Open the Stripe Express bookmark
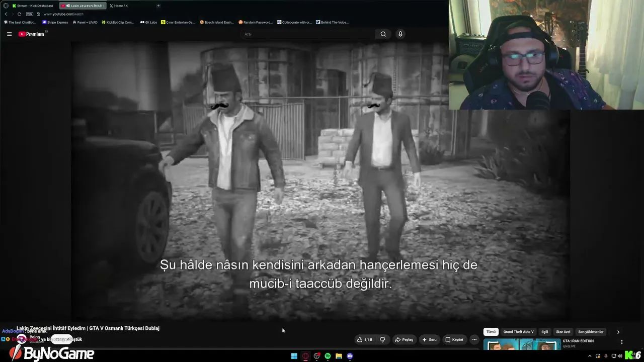Image resolution: width=644 pixels, height=362 pixels. 55,22
